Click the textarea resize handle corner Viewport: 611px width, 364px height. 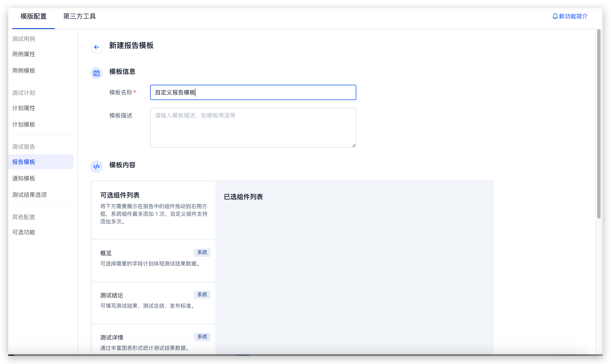pyautogui.click(x=354, y=145)
